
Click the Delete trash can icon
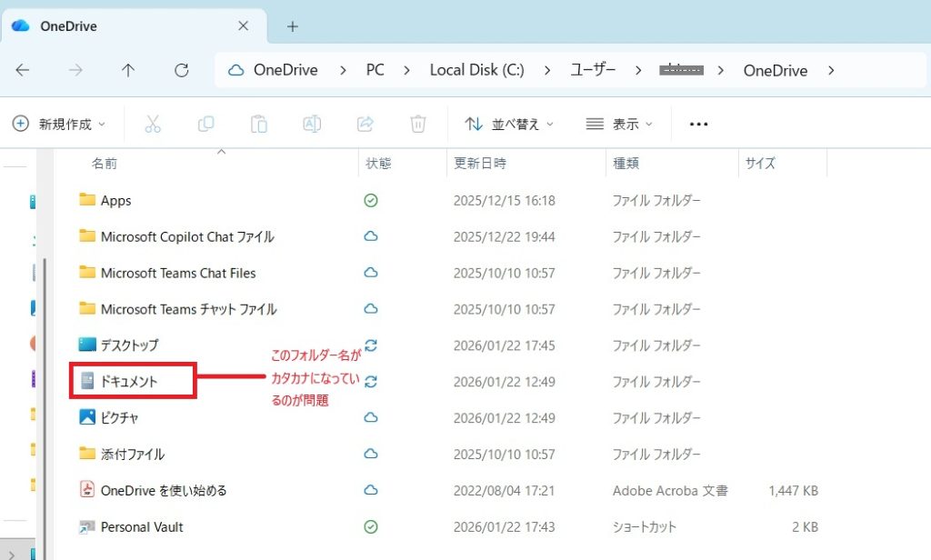418,124
